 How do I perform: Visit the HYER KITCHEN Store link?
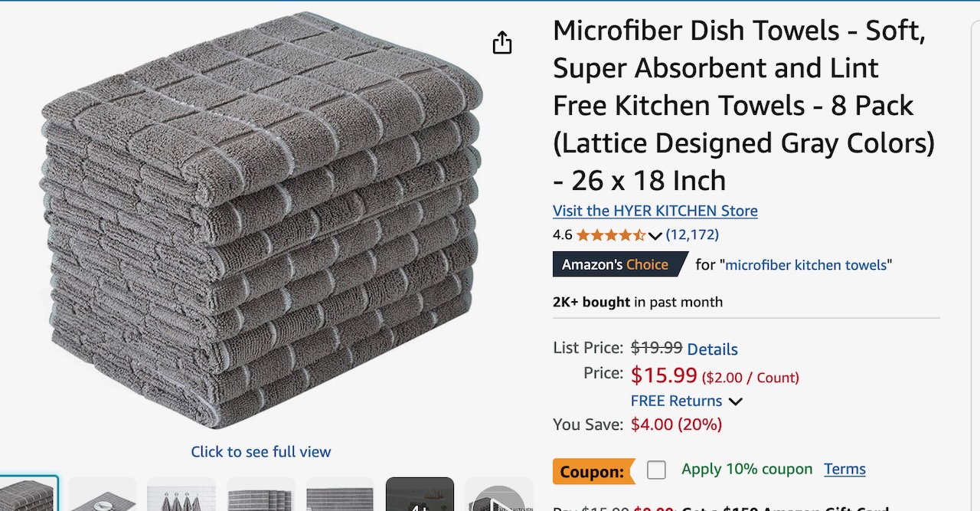(655, 211)
